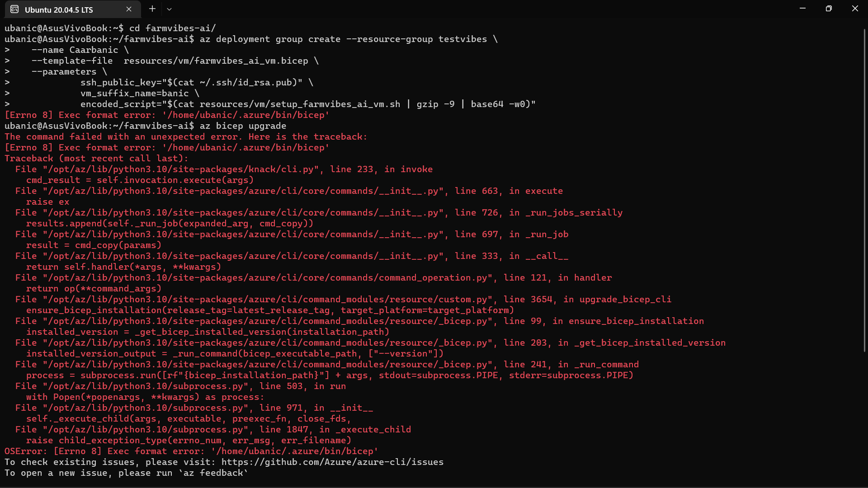Close the Ubuntu 20.04.5 LTS tab
868x488 pixels.
point(128,9)
